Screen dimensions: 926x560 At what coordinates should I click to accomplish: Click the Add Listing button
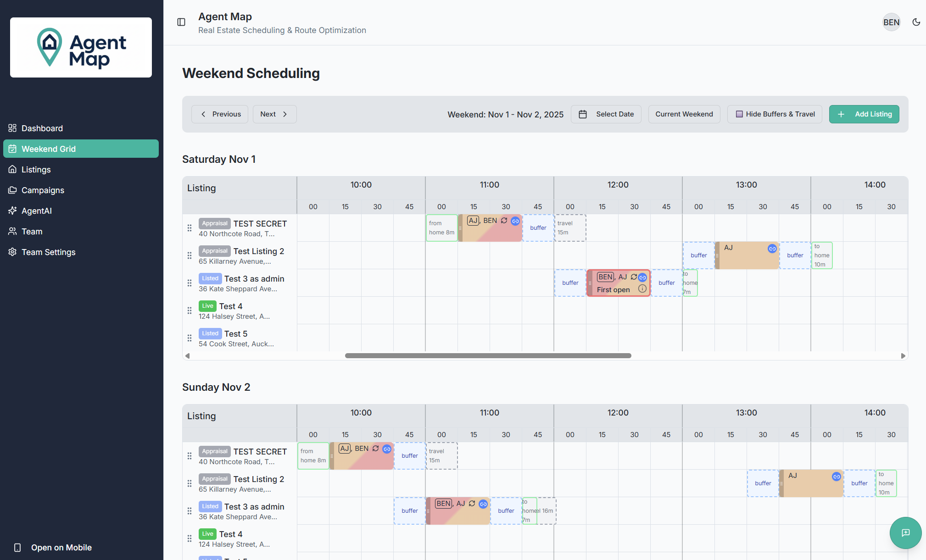pyautogui.click(x=864, y=114)
